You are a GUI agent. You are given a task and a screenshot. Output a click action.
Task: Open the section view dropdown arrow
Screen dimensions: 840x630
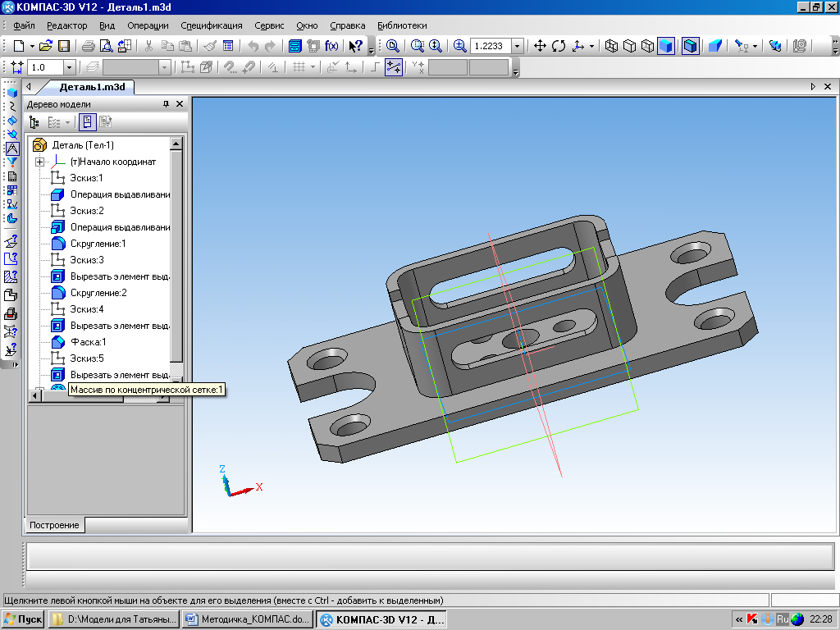click(755, 46)
